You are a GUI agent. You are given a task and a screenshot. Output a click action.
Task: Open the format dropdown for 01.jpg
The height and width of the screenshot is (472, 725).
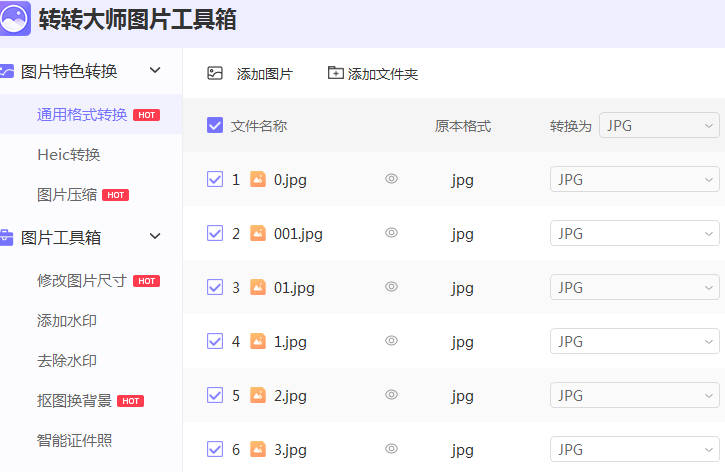[635, 288]
